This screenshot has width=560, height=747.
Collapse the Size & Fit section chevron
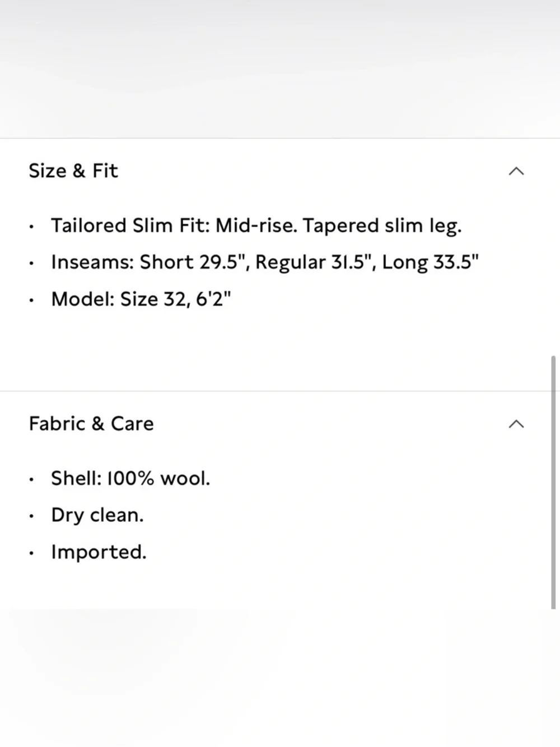pos(516,171)
